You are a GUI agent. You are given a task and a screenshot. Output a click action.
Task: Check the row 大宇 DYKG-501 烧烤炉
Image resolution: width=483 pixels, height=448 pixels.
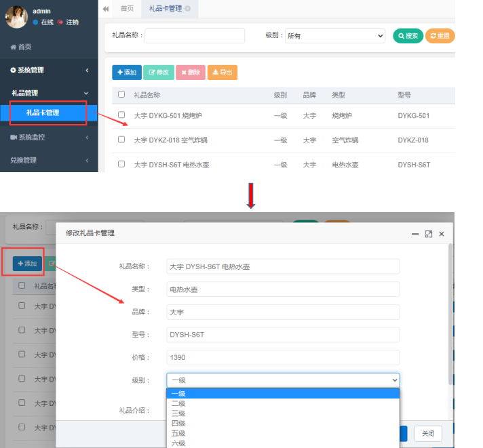coord(121,115)
